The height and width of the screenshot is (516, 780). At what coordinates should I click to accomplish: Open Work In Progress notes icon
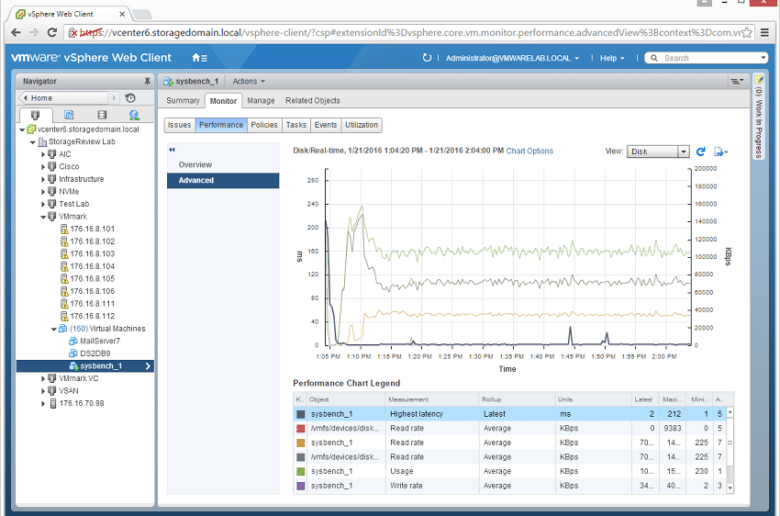tap(759, 80)
